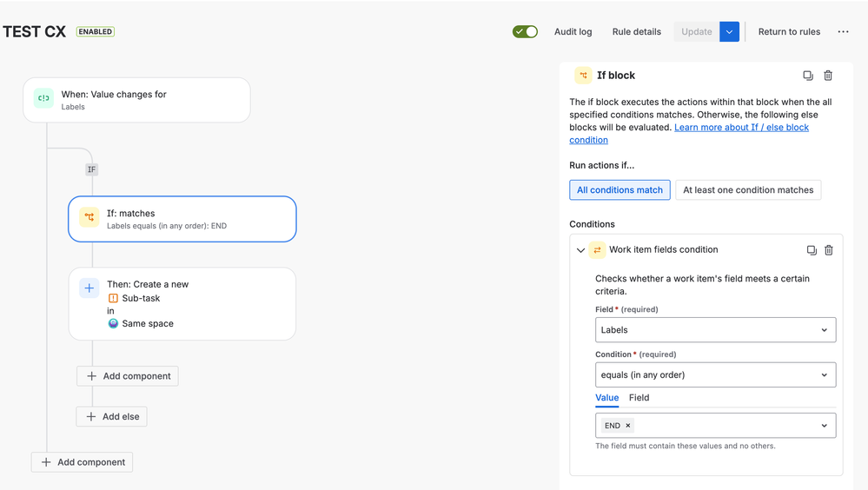Image resolution: width=868 pixels, height=490 pixels.
Task: Click the Conditions section heading
Action: tap(592, 224)
